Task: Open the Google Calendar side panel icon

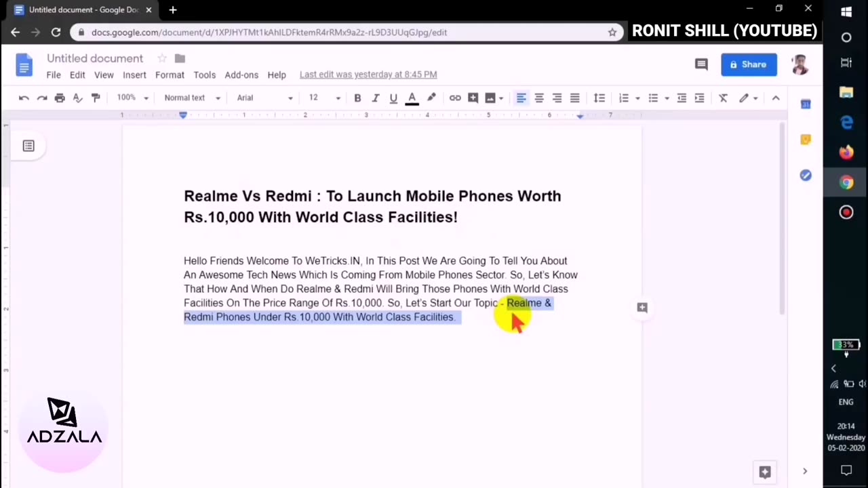Action: click(x=806, y=104)
